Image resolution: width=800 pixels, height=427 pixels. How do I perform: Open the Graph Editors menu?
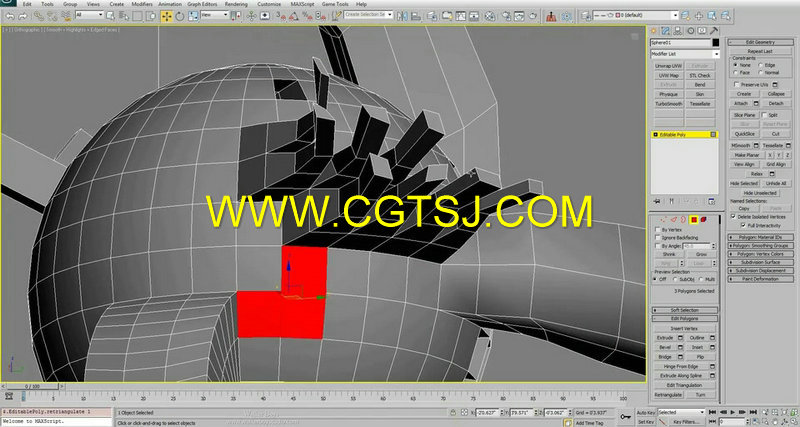pyautogui.click(x=201, y=4)
